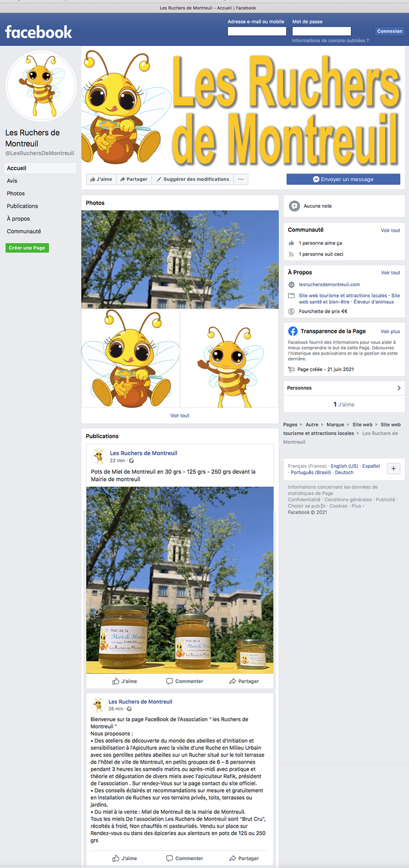409x868 pixels.
Task: Like the 'Pots de Miel' post
Action: [125, 681]
